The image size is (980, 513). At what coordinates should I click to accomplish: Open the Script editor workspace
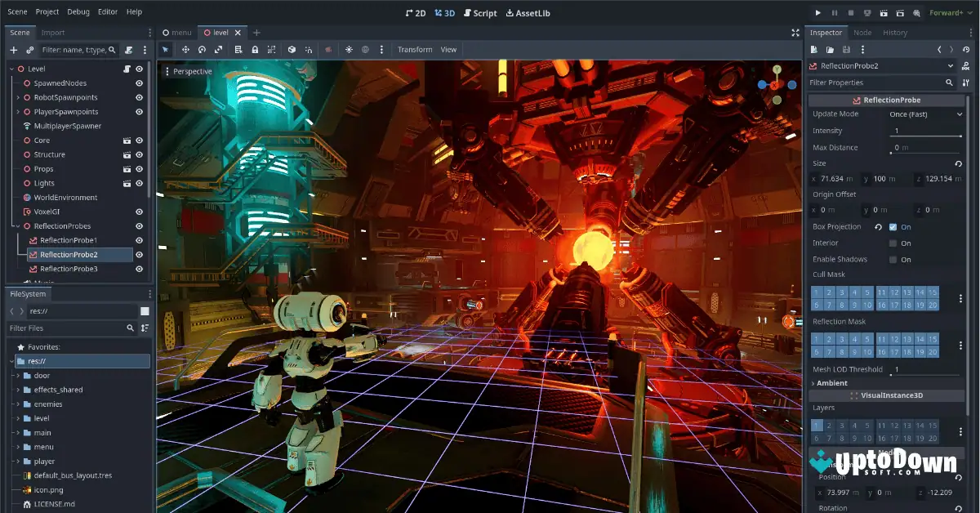[479, 12]
